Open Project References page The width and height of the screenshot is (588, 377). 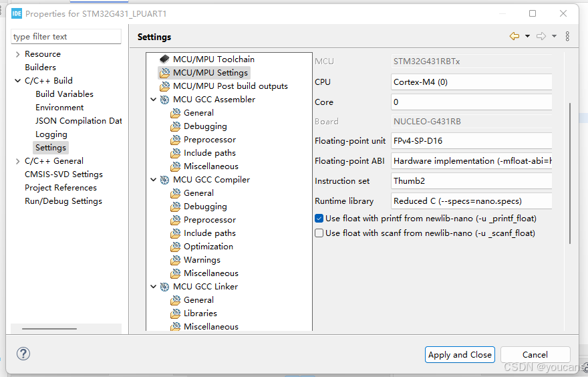pyautogui.click(x=61, y=188)
